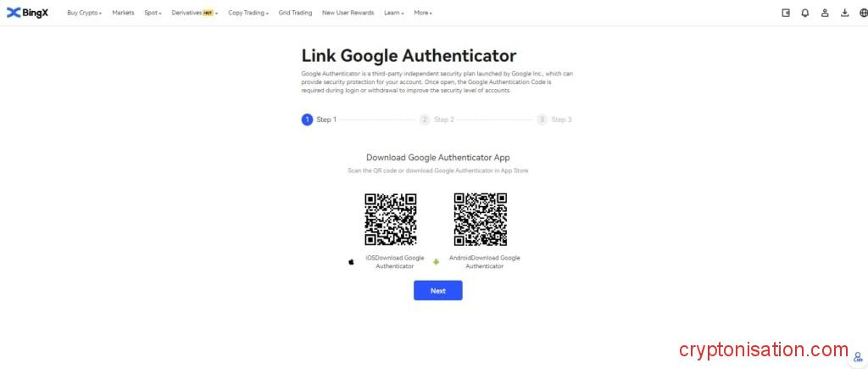This screenshot has width=868, height=369.
Task: Click the BingX logo
Action: [28, 13]
